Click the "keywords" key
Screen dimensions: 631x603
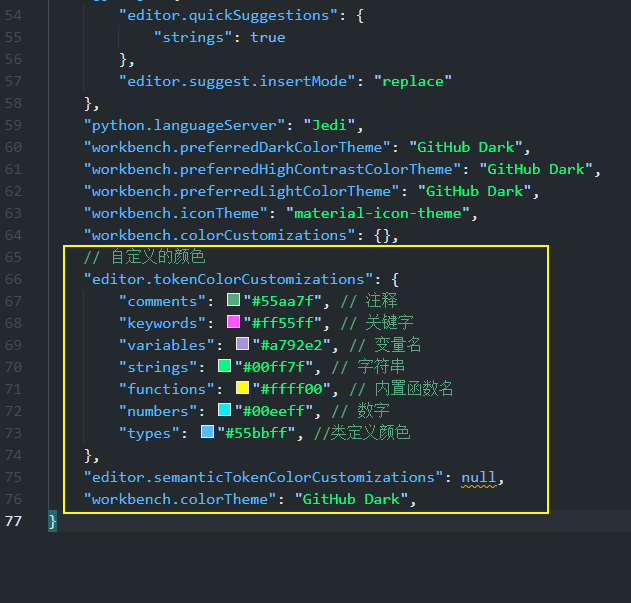coord(163,323)
